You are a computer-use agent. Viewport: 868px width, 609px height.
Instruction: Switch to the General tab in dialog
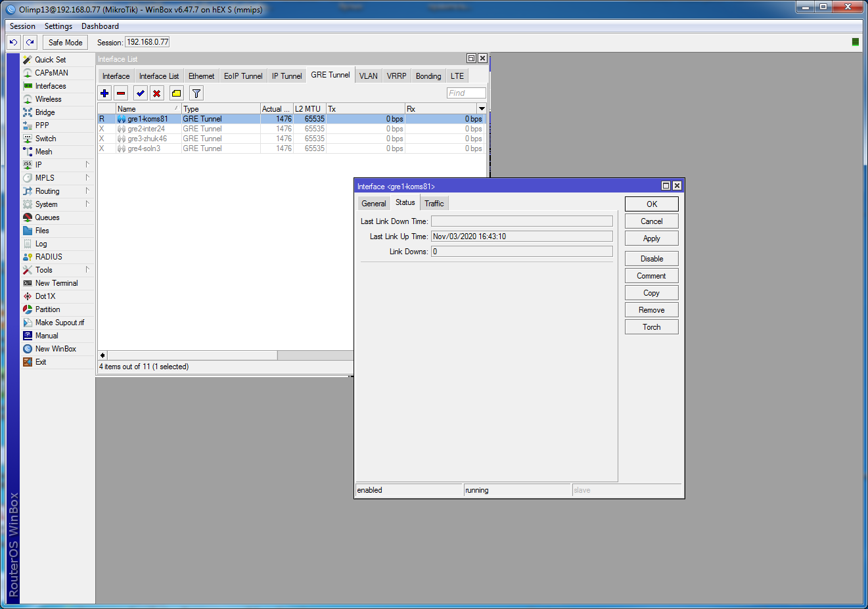click(x=374, y=204)
